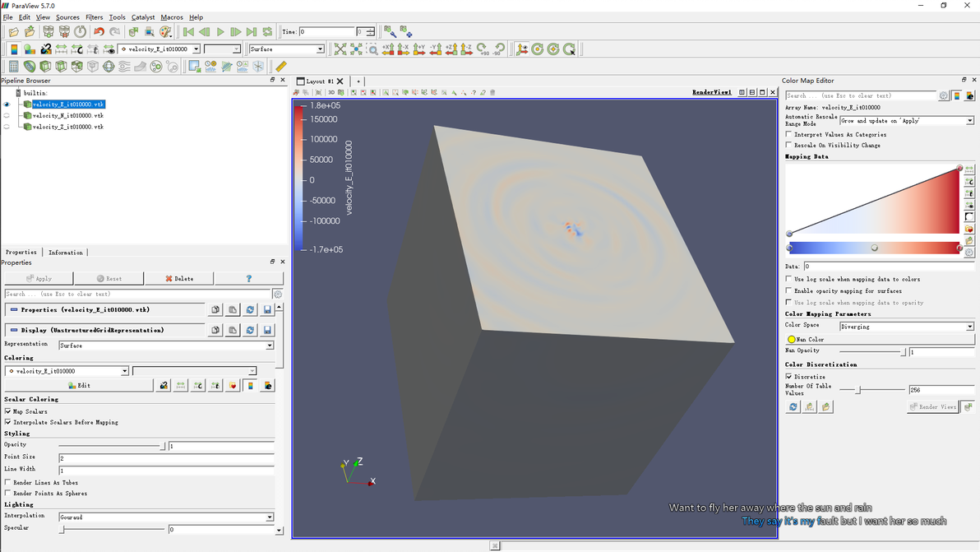This screenshot has height=552, width=980.
Task: Click the Open file folder icon
Action: pyautogui.click(x=14, y=32)
